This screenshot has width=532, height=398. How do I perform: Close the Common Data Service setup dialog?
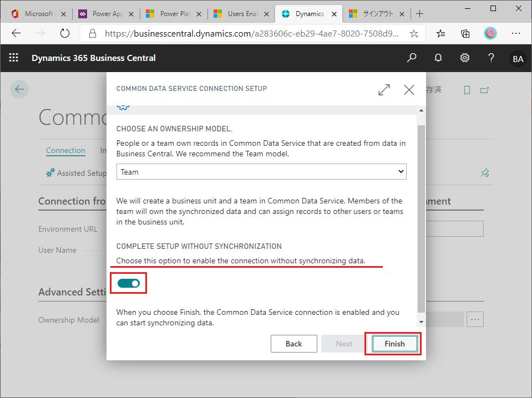click(x=409, y=90)
